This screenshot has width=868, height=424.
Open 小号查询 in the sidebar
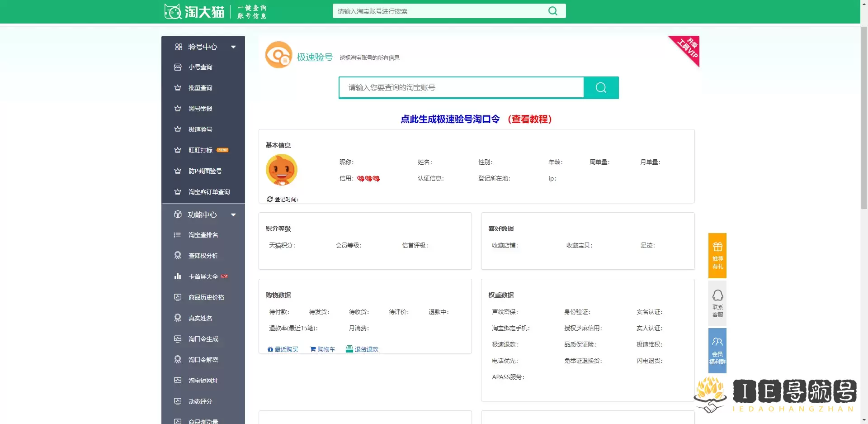200,67
